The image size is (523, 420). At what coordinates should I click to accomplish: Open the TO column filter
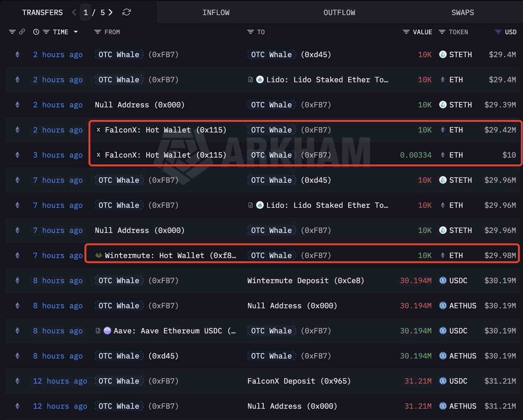pos(251,32)
